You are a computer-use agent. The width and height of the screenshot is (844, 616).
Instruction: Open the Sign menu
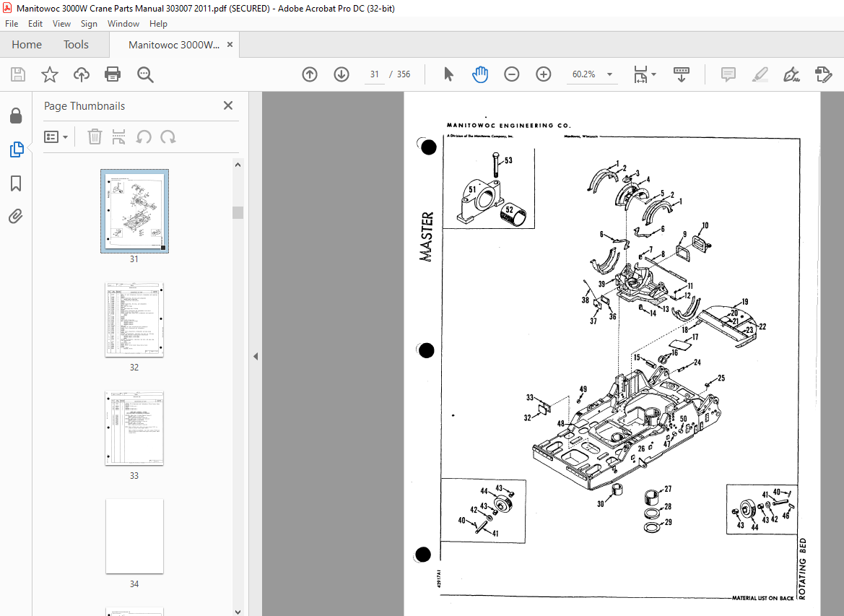(x=89, y=24)
